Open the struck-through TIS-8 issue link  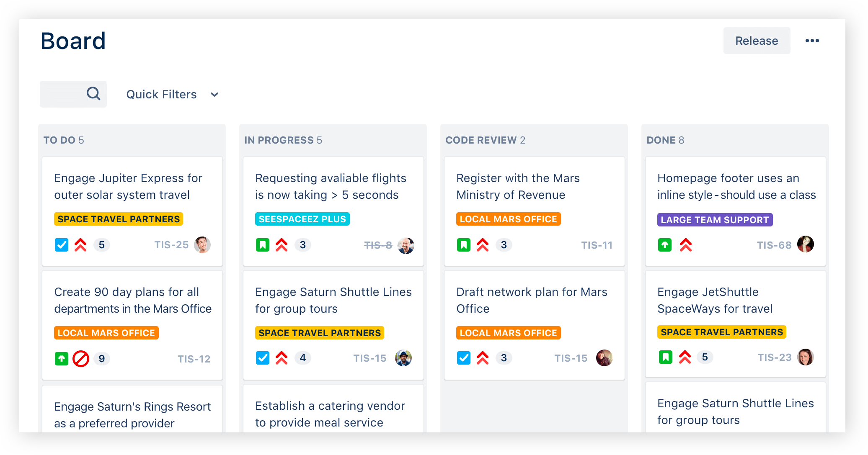[x=378, y=245]
